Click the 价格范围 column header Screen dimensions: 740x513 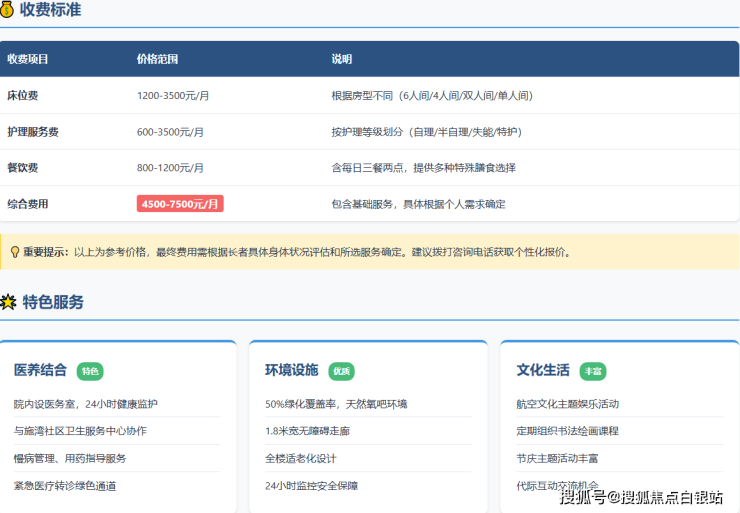[157, 59]
